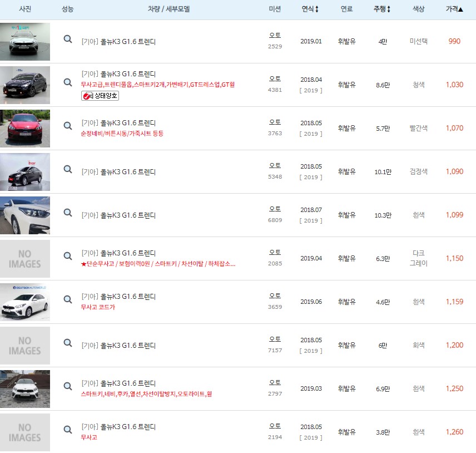Screen dimensions: 476x453
Task: Open thumbnail of the 빨간색 K3 car
Action: [x=25, y=129]
